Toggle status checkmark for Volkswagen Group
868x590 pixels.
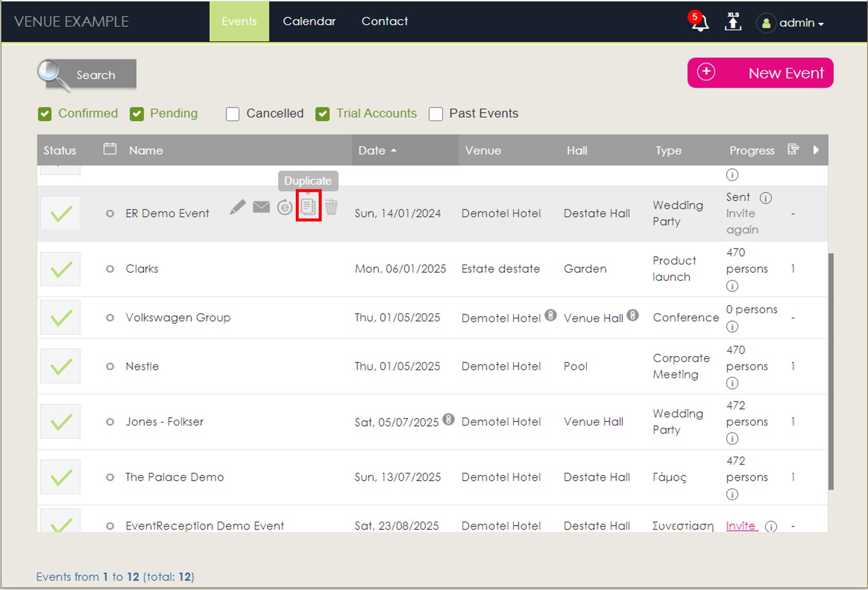point(61,318)
